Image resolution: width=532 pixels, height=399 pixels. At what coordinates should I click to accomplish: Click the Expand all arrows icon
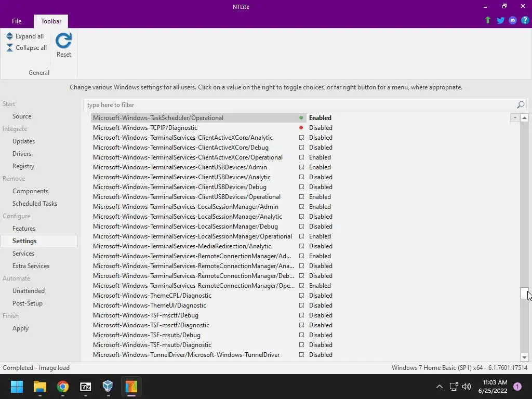click(9, 36)
